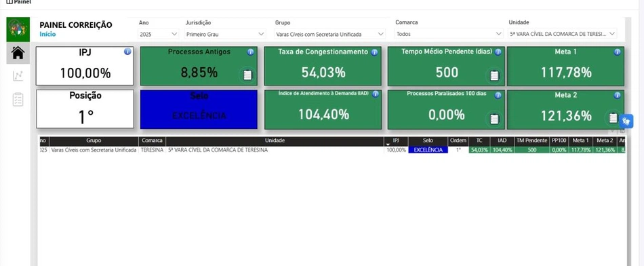Image resolution: width=644 pixels, height=266 pixels.
Task: Sort table by Grupo column header
Action: click(94, 140)
